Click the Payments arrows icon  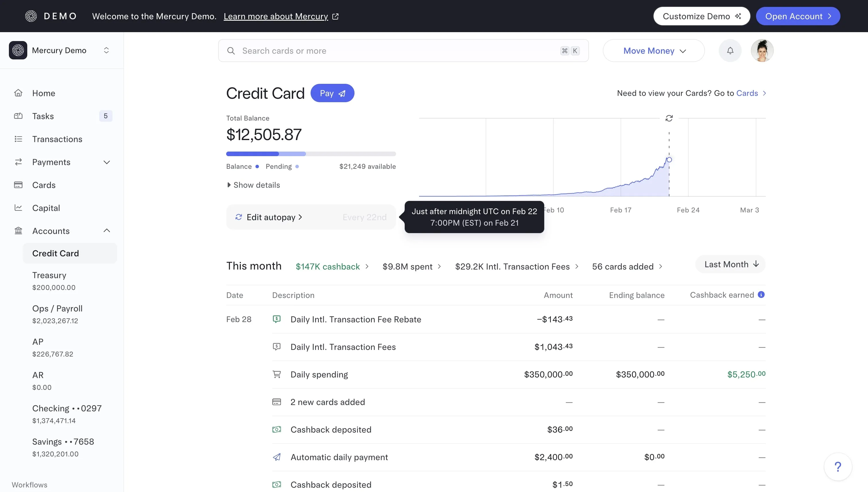point(18,162)
